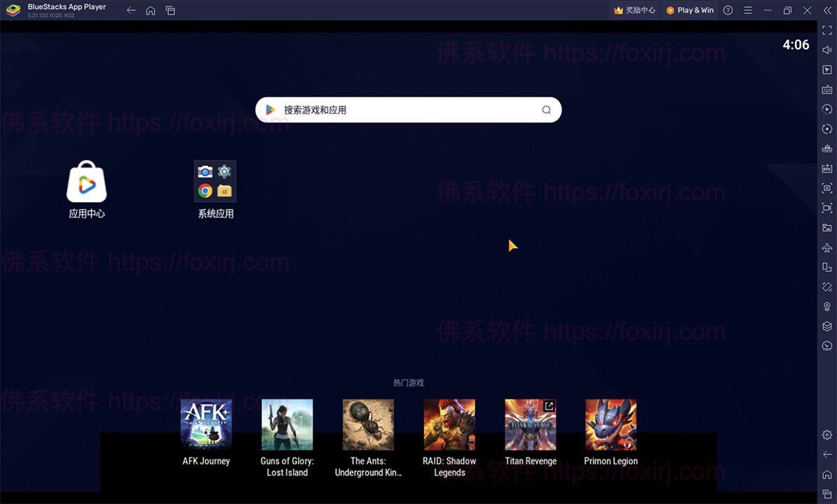
Task: Toggle airplane mode icon in the sidebar
Action: pyautogui.click(x=827, y=247)
